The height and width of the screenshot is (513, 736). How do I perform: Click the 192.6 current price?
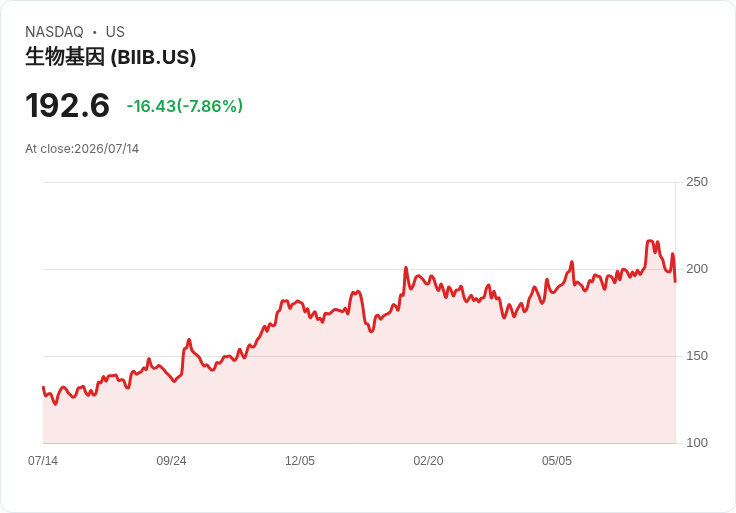pos(67,105)
